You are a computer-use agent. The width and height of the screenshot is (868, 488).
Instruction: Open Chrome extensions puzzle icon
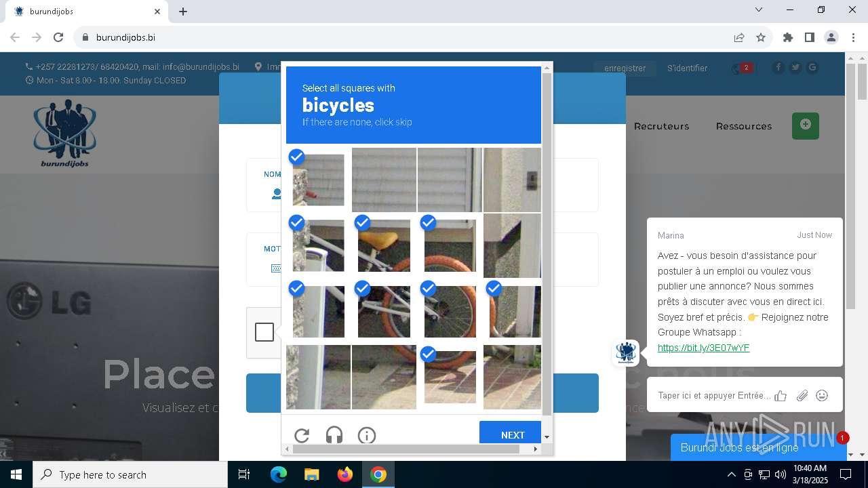pyautogui.click(x=788, y=37)
